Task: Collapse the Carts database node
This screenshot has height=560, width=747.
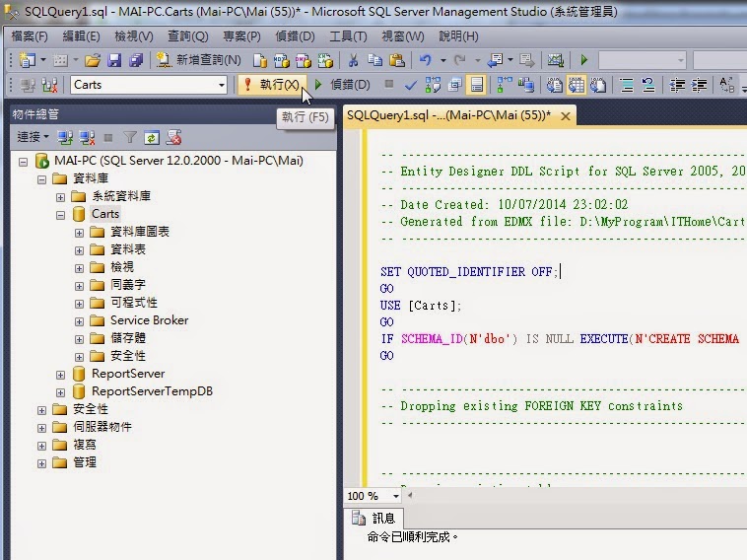Action: (x=60, y=215)
